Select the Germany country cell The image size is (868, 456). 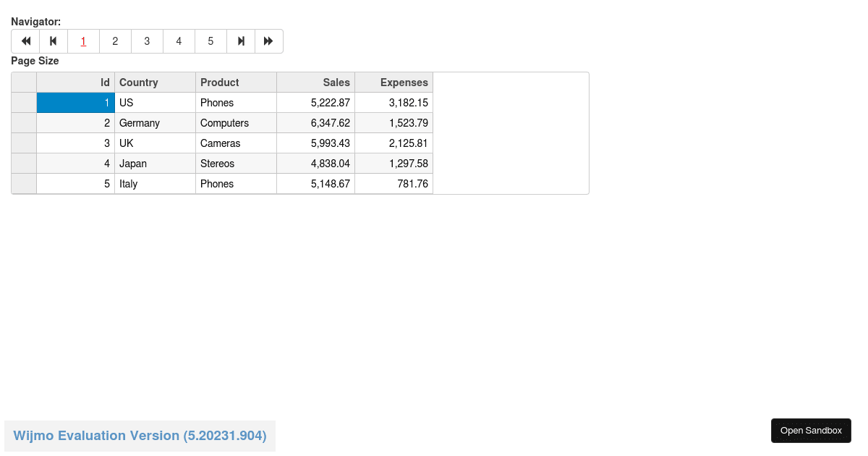click(x=155, y=123)
